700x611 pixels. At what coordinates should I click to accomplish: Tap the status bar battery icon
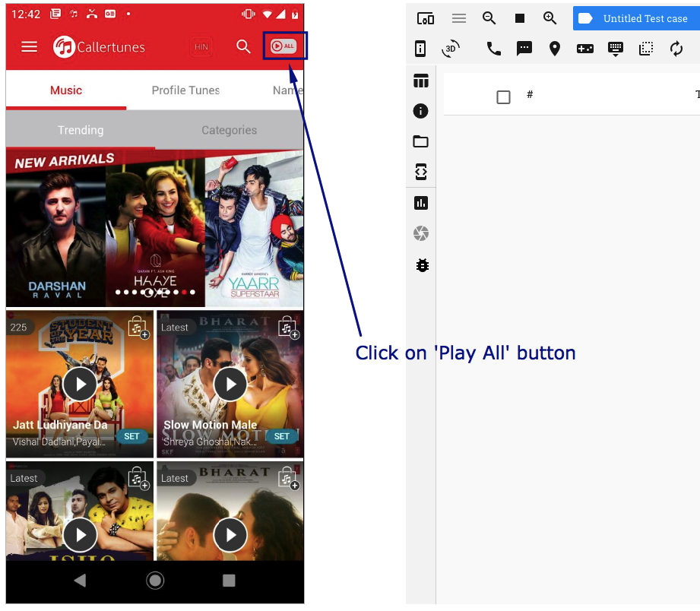pos(295,14)
